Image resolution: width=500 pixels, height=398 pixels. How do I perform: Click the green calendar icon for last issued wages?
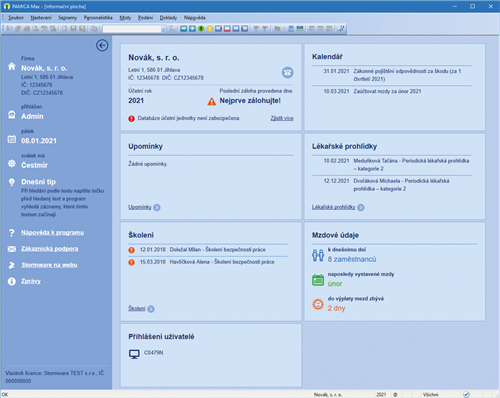tap(318, 280)
